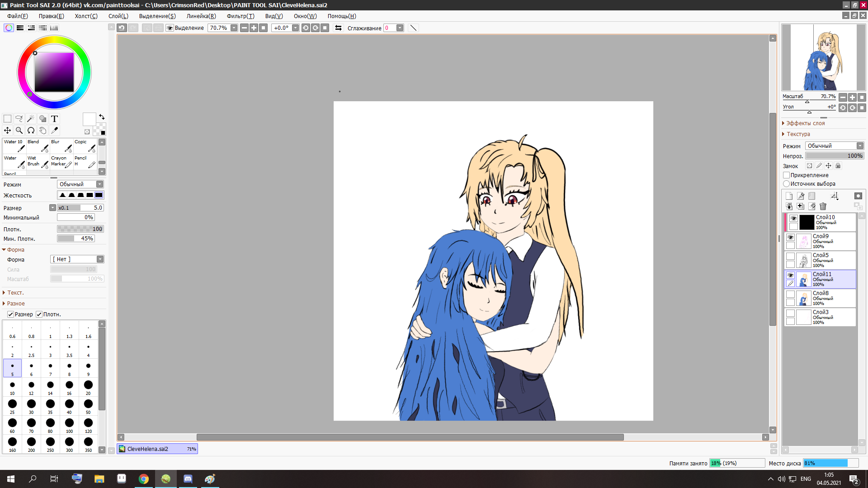The image size is (868, 488).
Task: Open the brush Форма dropdown
Action: point(77,259)
